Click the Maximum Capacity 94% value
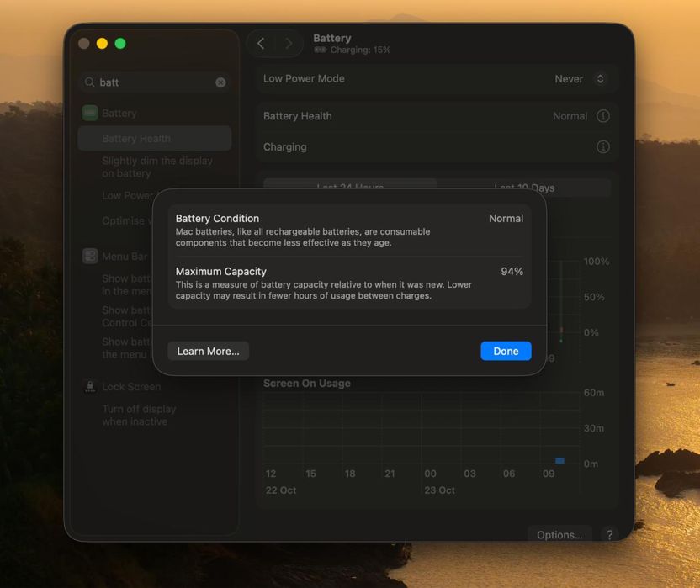 point(512,272)
